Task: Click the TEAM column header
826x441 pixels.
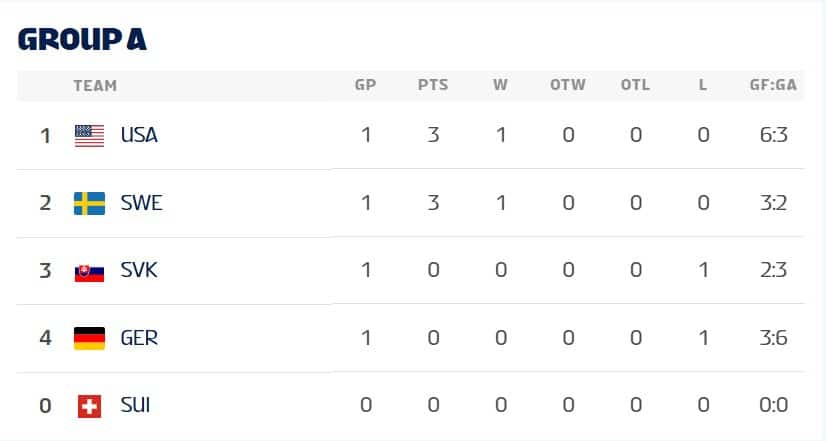Action: [95, 85]
